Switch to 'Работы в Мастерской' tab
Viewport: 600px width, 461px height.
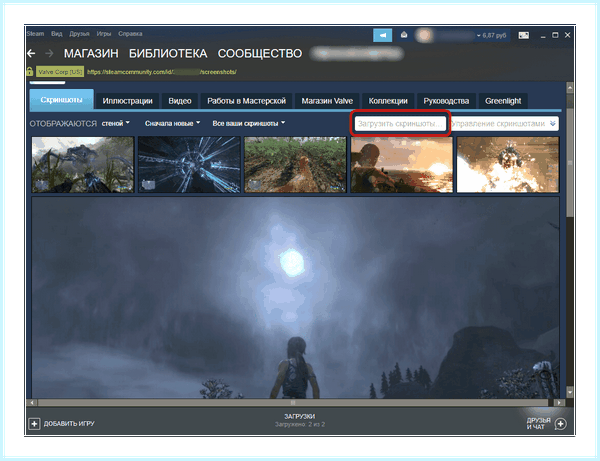246,101
